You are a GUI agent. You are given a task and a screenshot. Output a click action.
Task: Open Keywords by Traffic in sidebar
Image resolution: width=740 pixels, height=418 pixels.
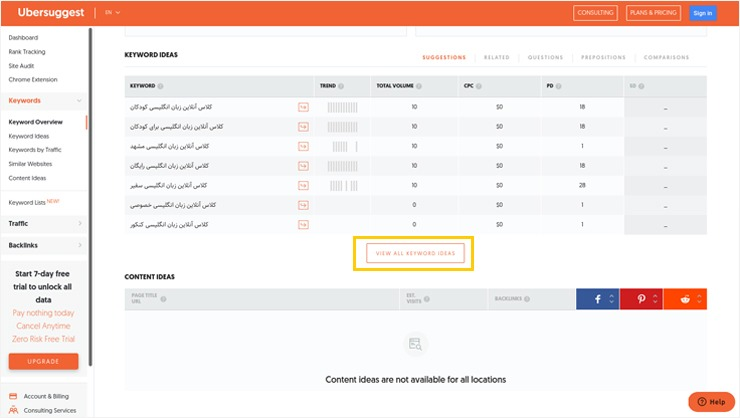35,150
